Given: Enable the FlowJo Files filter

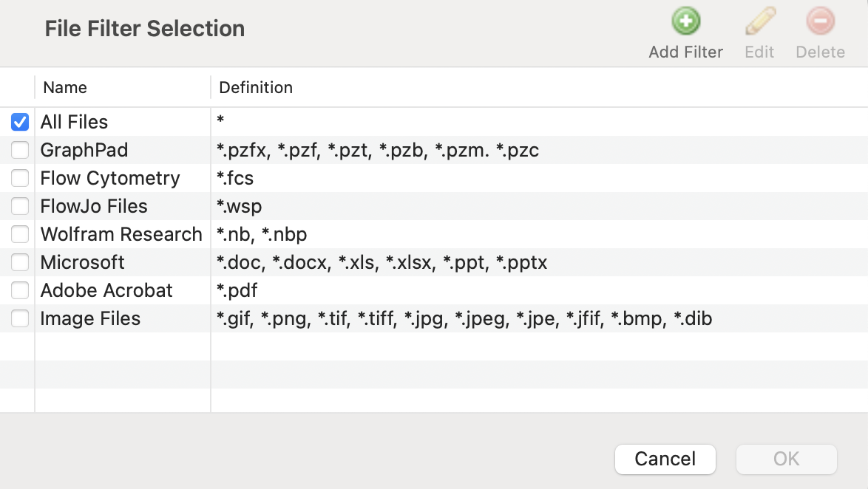Looking at the screenshot, I should [x=19, y=206].
